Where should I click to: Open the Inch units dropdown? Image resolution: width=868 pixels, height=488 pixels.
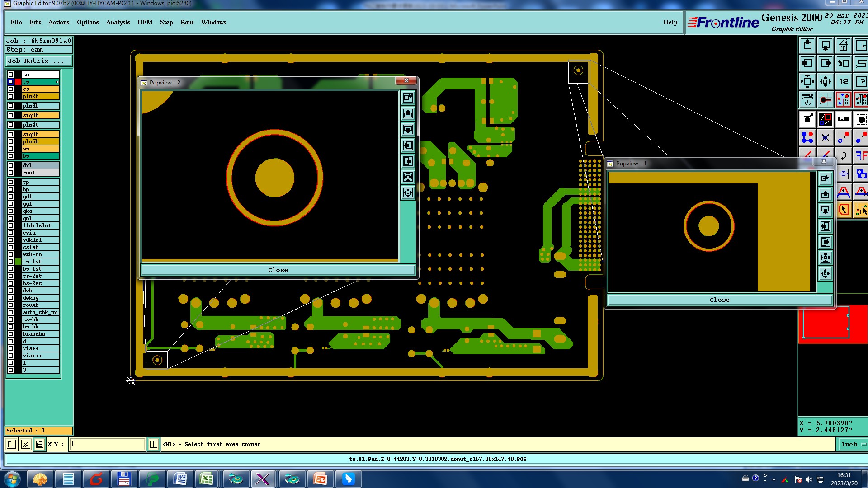pyautogui.click(x=853, y=445)
